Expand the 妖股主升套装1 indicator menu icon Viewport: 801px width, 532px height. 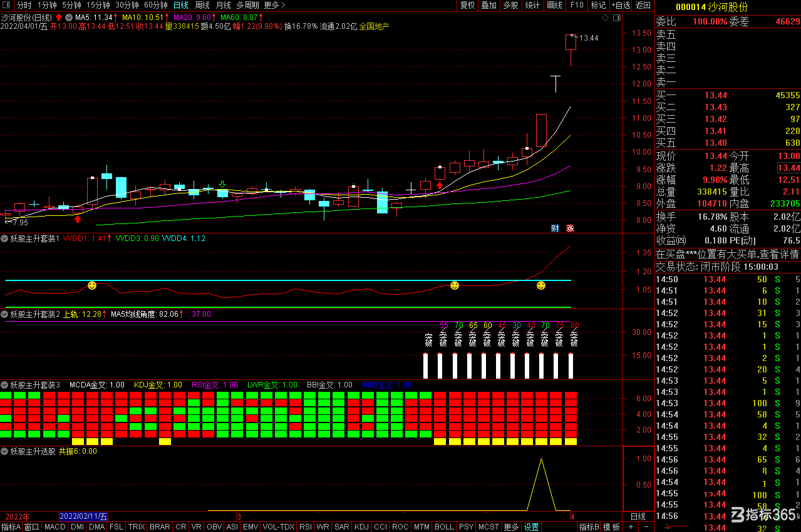pos(4,238)
